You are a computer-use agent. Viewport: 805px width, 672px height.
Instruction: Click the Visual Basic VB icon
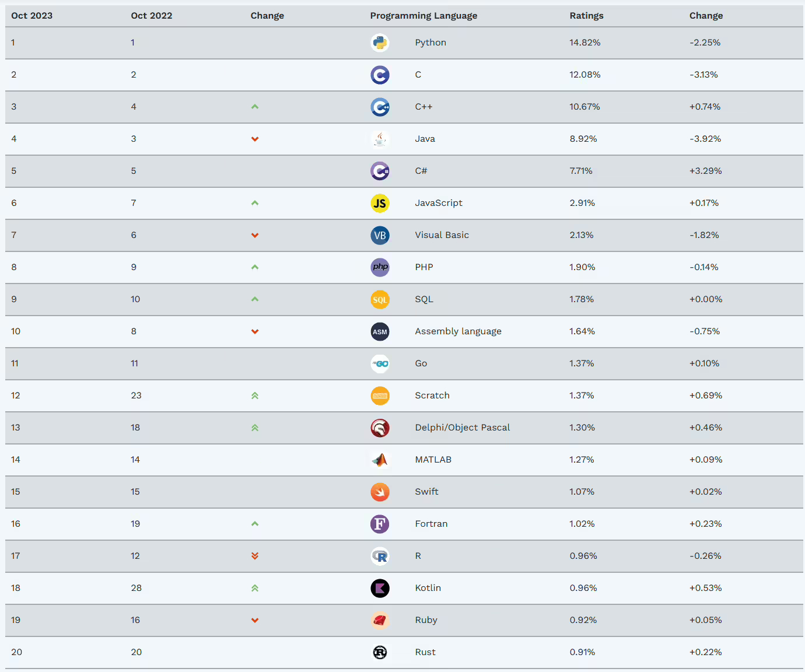pos(380,235)
